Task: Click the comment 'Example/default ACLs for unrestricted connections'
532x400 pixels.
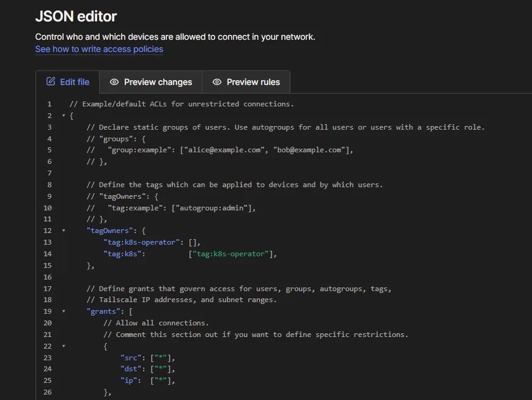Action: click(182, 104)
